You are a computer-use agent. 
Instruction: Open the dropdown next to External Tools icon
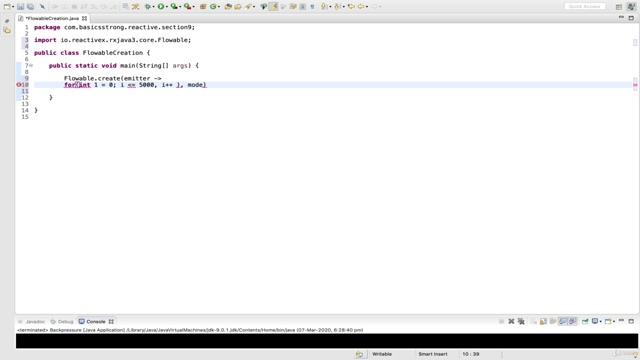tap(193, 7)
